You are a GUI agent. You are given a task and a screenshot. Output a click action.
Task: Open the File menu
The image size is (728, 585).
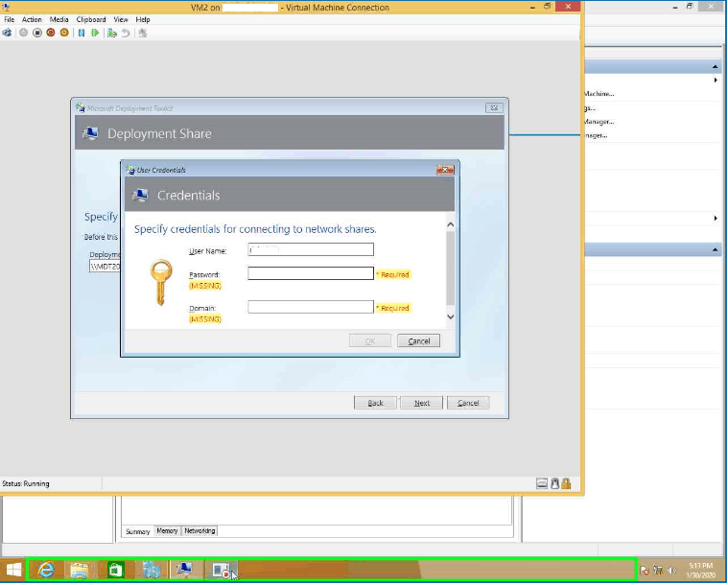click(9, 19)
